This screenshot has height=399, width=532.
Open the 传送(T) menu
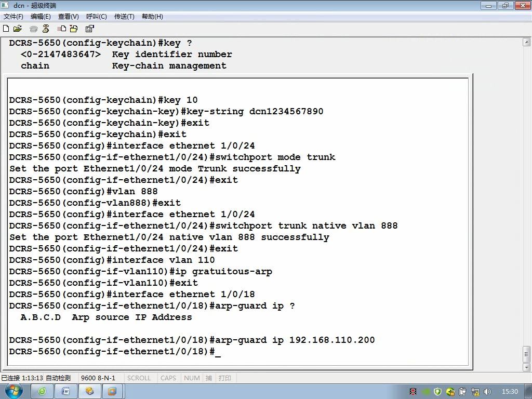(124, 16)
